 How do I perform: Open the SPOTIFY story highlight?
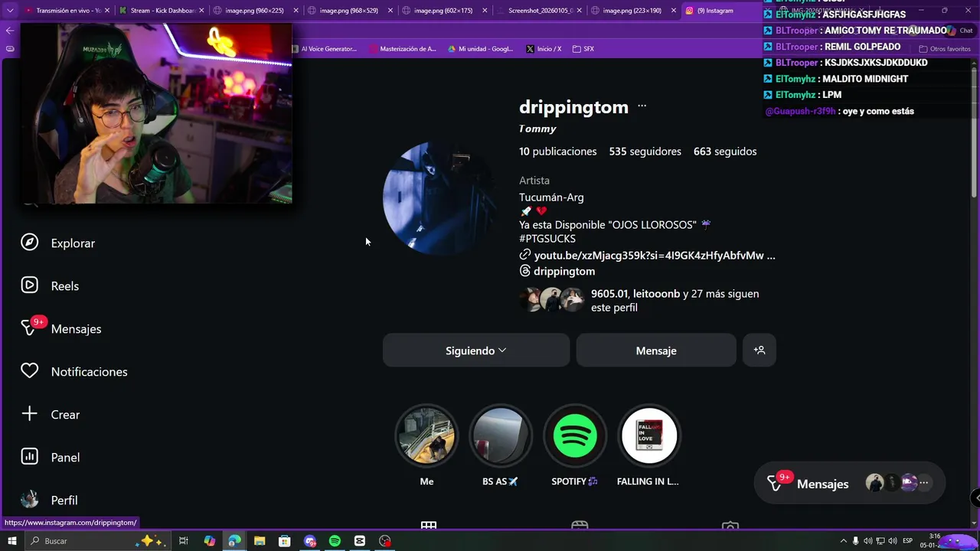point(575,435)
